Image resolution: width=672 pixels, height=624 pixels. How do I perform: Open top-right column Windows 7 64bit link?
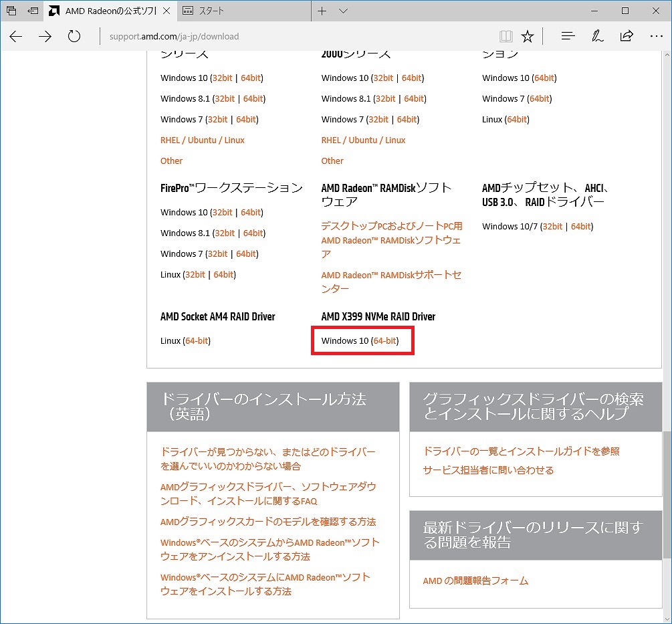tap(539, 98)
